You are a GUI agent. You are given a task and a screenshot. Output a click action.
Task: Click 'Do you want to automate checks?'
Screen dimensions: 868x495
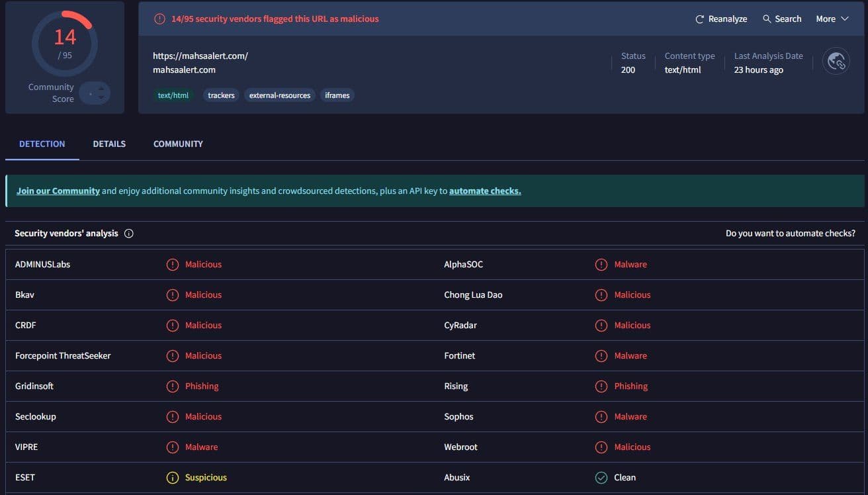pyautogui.click(x=790, y=234)
